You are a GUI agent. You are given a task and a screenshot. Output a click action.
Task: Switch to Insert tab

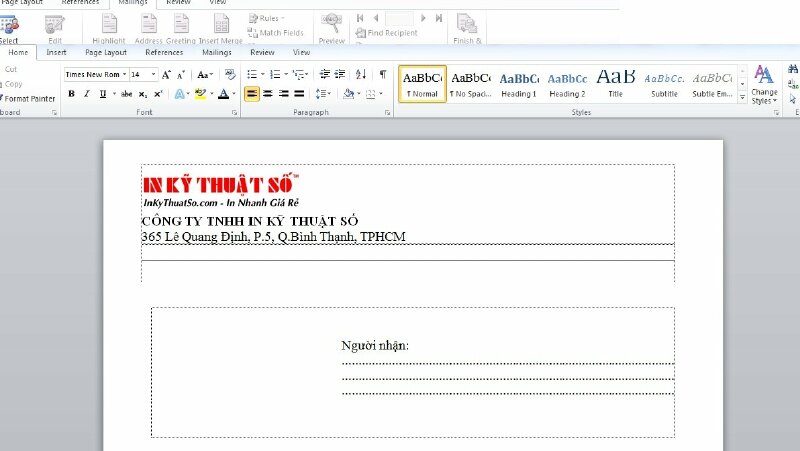(x=56, y=52)
